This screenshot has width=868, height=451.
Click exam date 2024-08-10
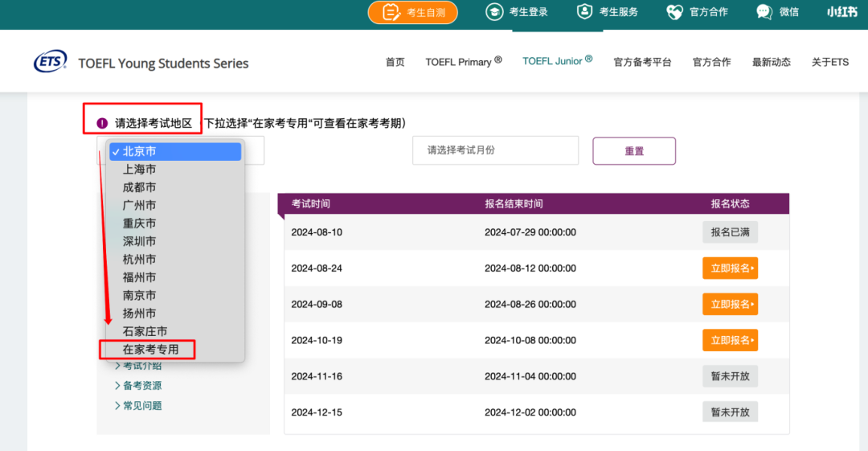(x=317, y=232)
